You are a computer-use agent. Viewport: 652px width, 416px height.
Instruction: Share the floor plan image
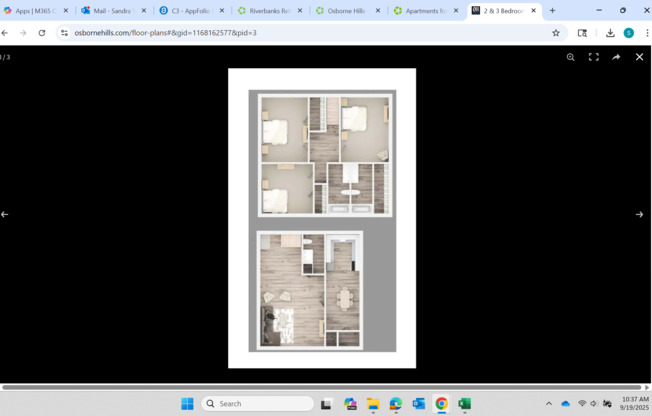point(617,57)
